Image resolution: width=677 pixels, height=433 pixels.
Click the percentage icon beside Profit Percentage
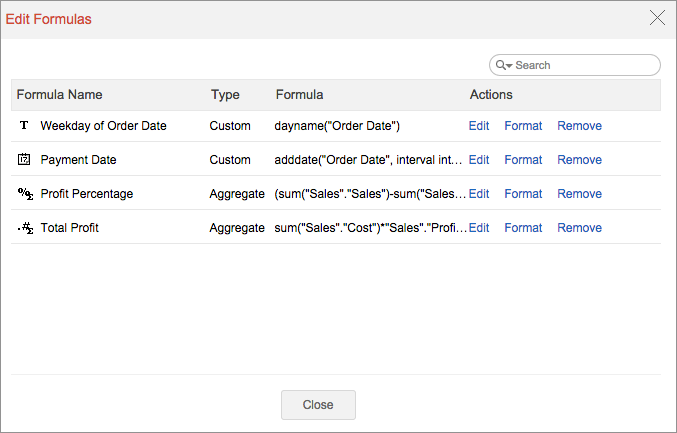[x=25, y=194]
